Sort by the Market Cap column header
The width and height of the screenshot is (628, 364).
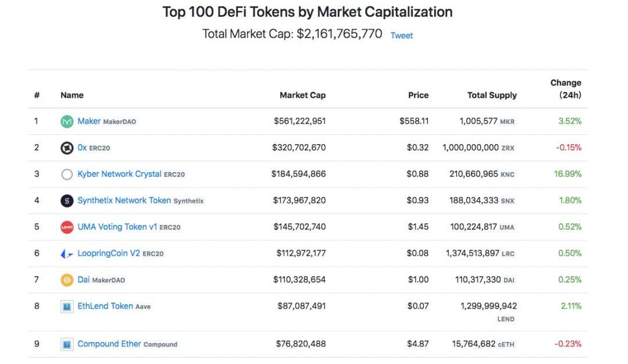click(302, 95)
